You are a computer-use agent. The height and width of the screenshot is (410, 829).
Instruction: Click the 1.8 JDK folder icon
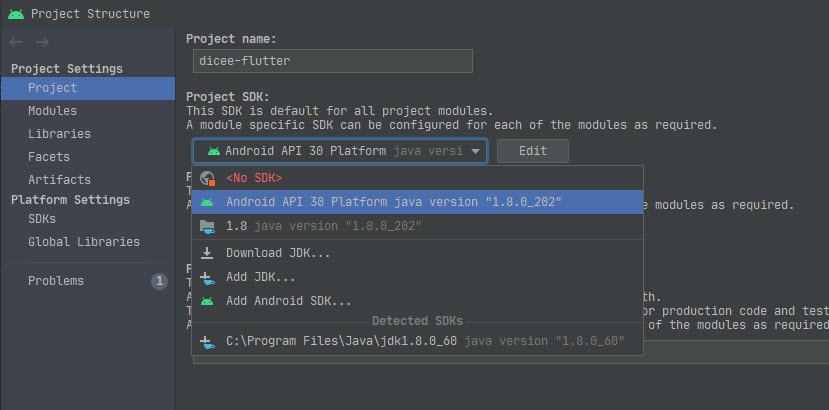point(207,226)
